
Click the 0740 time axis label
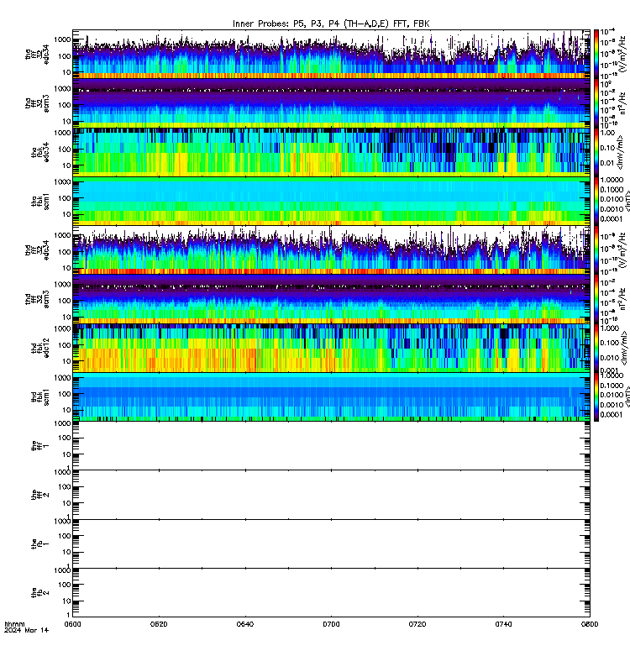click(x=503, y=624)
